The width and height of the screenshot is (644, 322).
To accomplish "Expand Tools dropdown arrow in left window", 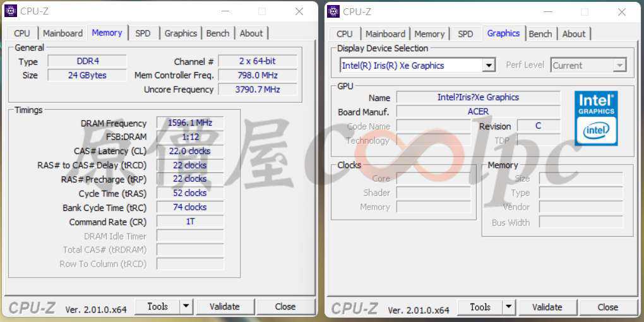I will 186,306.
